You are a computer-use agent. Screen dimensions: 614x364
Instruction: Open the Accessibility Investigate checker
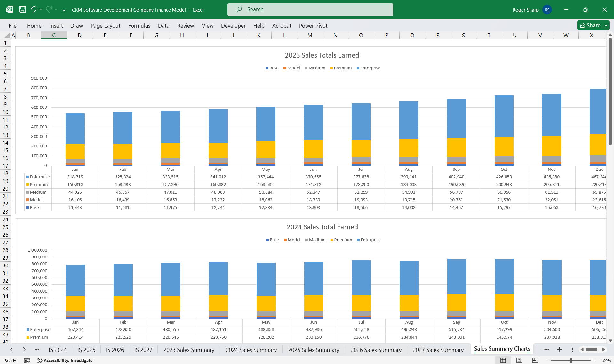click(x=68, y=360)
